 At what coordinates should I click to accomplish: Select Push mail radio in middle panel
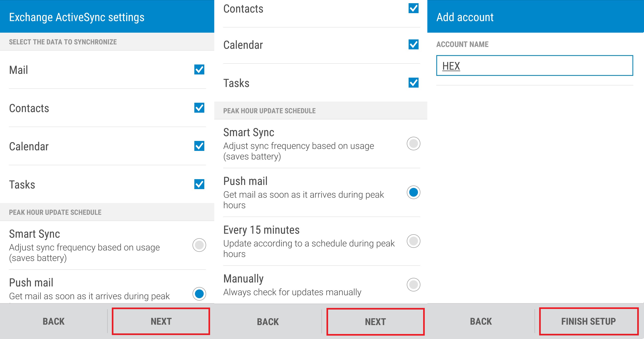413,192
